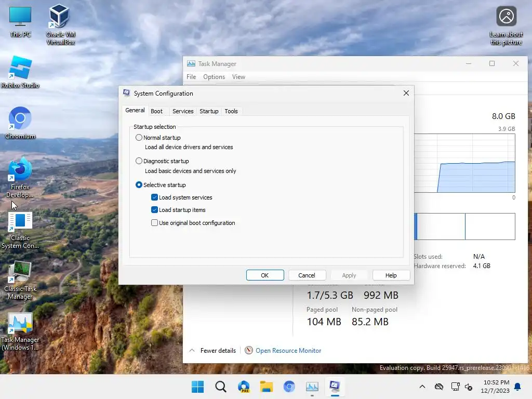Click Task Manager title bar icon
The width and height of the screenshot is (532, 399).
tap(191, 63)
